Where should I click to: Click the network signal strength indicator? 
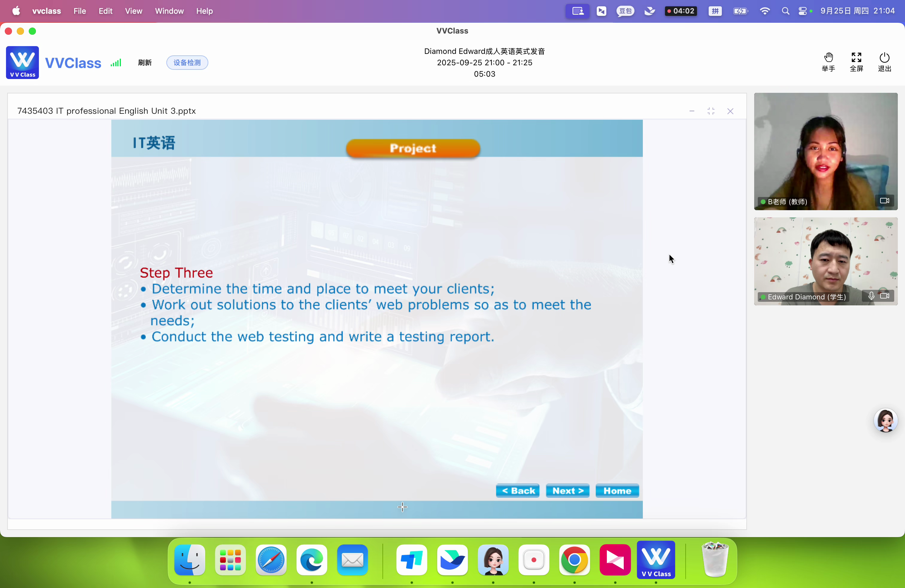(116, 63)
